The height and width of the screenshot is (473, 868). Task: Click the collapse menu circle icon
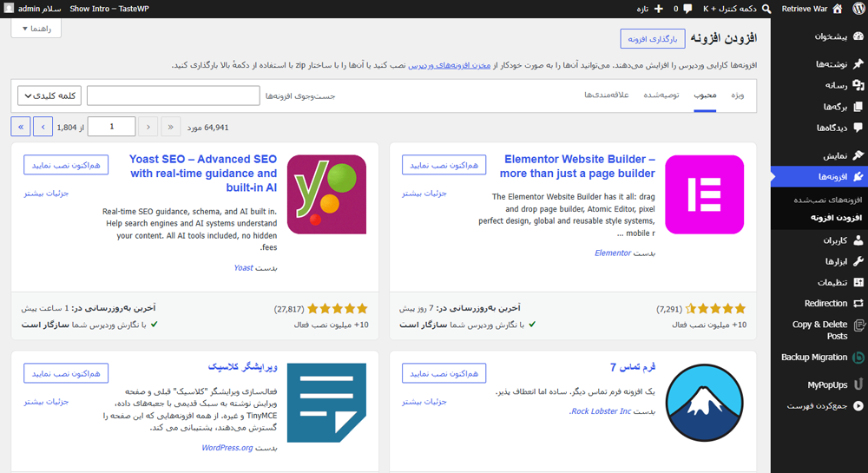858,405
